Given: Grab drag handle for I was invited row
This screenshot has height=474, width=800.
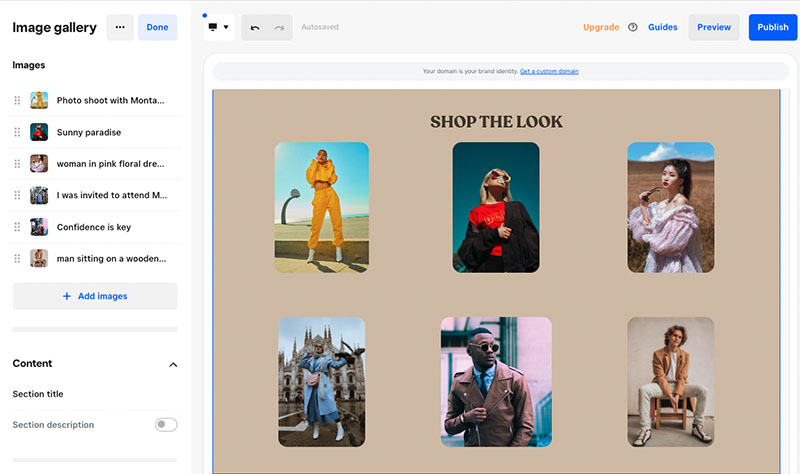Looking at the screenshot, I should 17,195.
